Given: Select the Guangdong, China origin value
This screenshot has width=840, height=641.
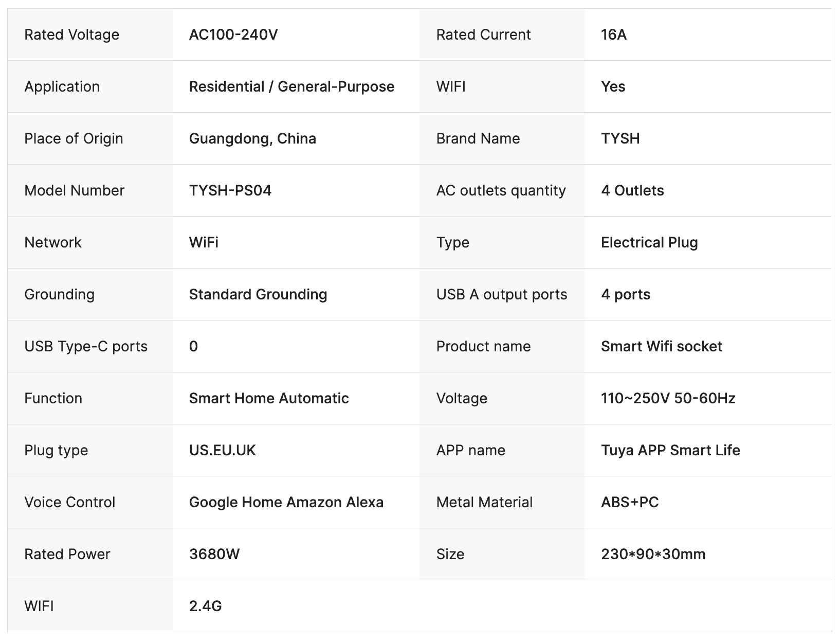Looking at the screenshot, I should [252, 138].
